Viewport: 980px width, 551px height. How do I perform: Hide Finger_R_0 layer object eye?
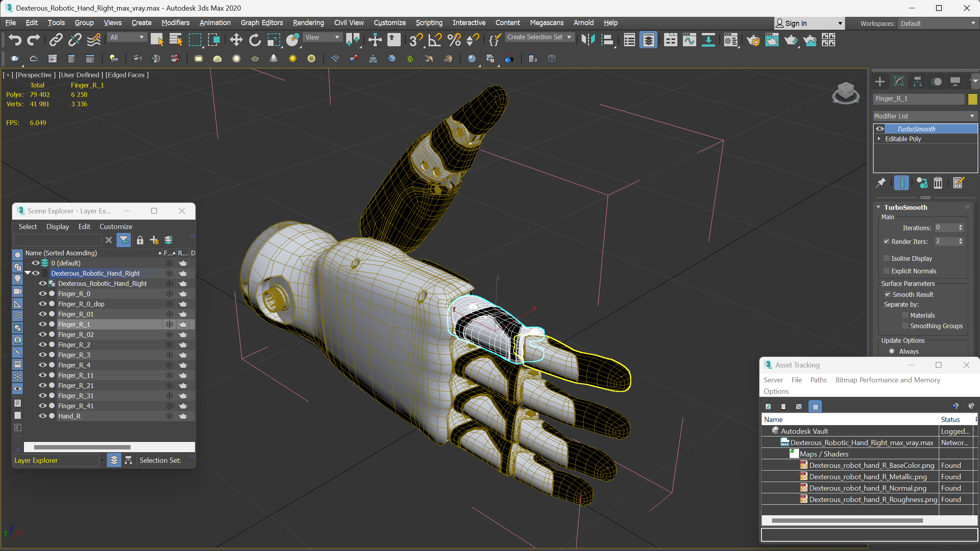point(42,294)
